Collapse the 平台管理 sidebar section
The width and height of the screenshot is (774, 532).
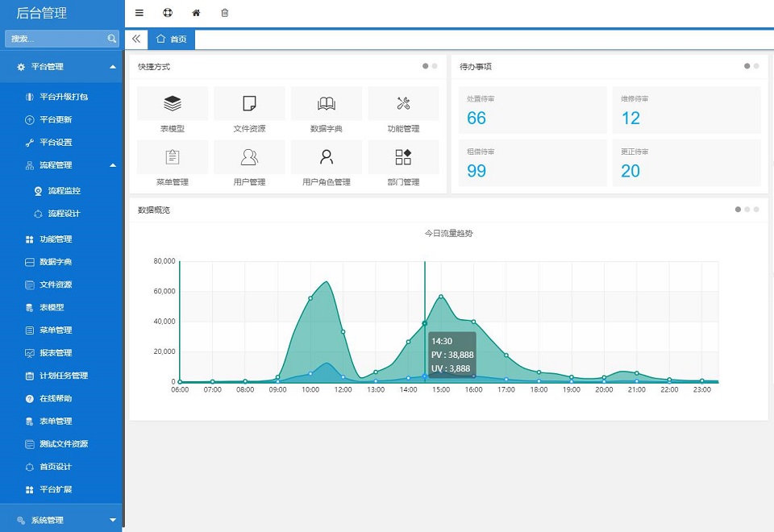point(113,67)
